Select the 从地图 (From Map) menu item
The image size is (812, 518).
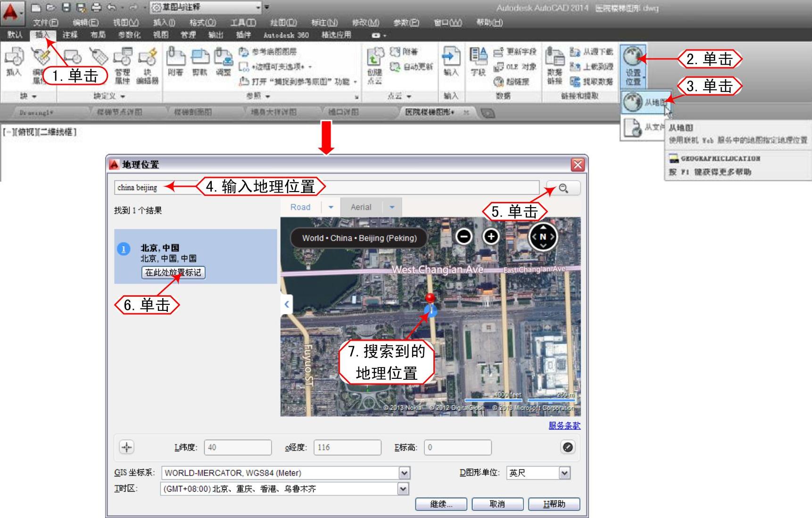(646, 102)
